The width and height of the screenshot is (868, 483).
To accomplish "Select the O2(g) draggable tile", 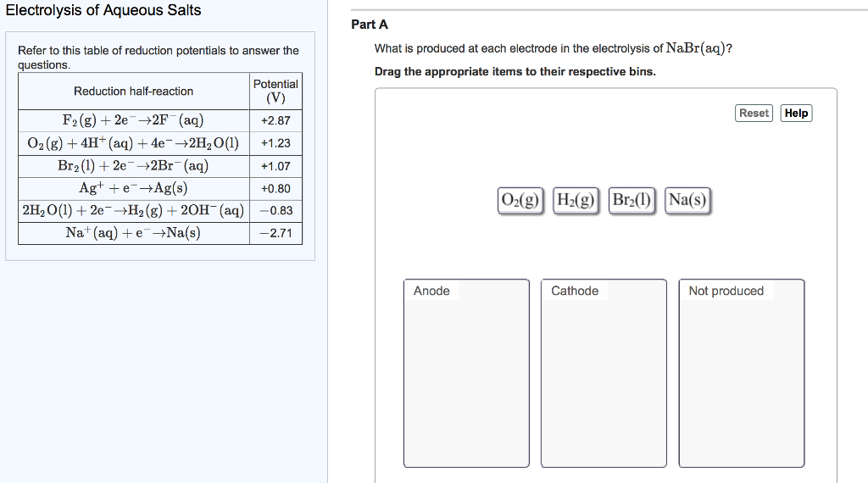I will click(x=520, y=201).
